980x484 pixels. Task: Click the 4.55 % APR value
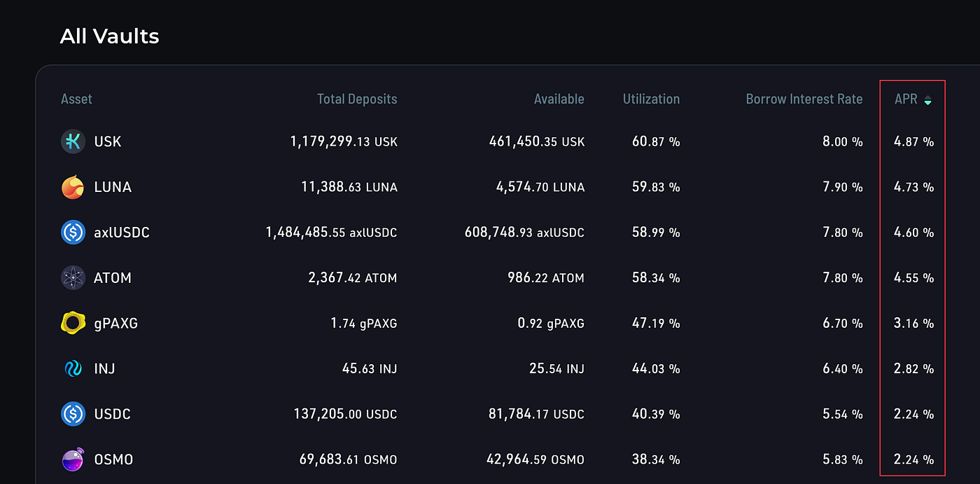pos(914,278)
